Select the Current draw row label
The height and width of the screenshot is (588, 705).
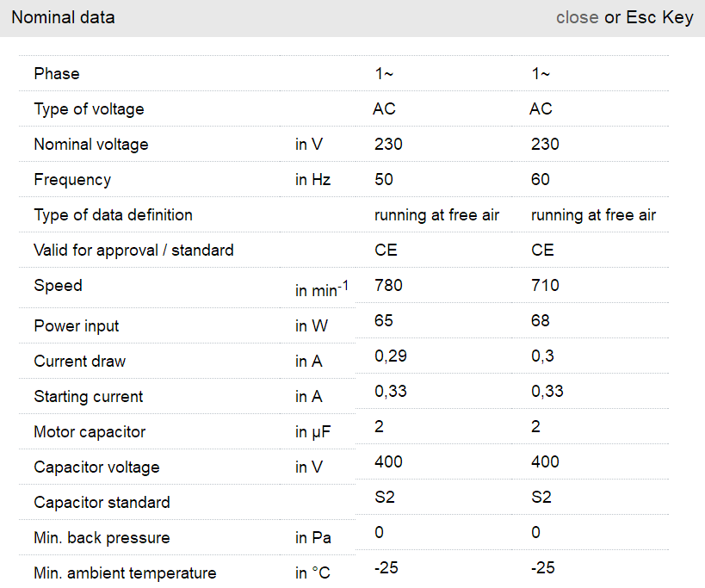point(80,362)
